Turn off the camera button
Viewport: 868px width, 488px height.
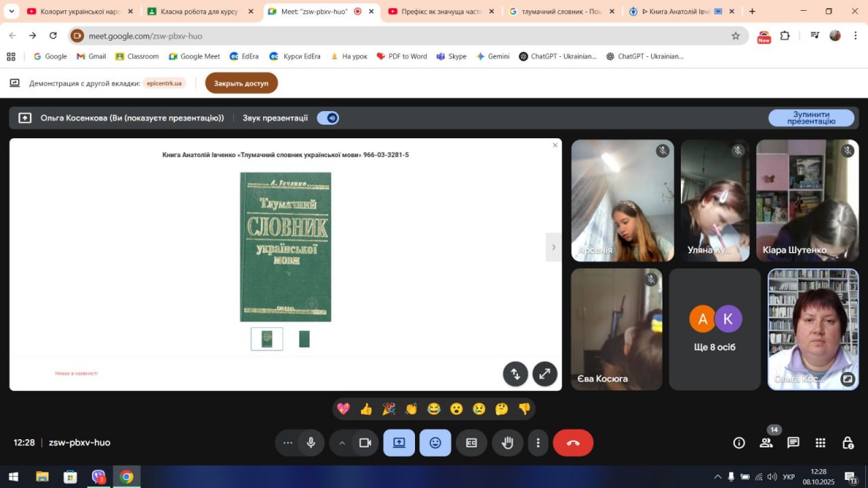[x=365, y=443]
